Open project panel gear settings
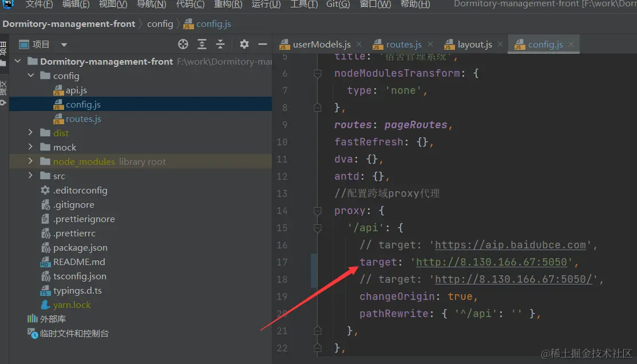The height and width of the screenshot is (364, 637). coord(244,44)
